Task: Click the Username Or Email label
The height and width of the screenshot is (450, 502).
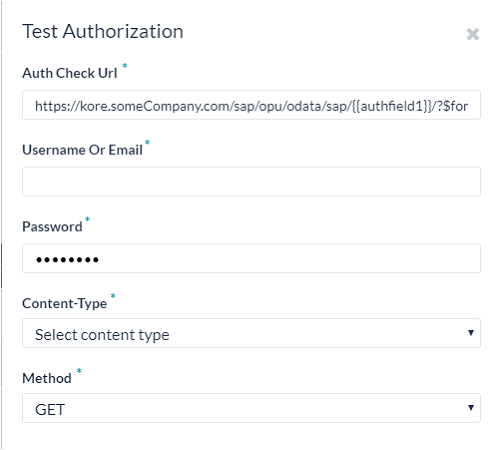Action: coord(82,150)
